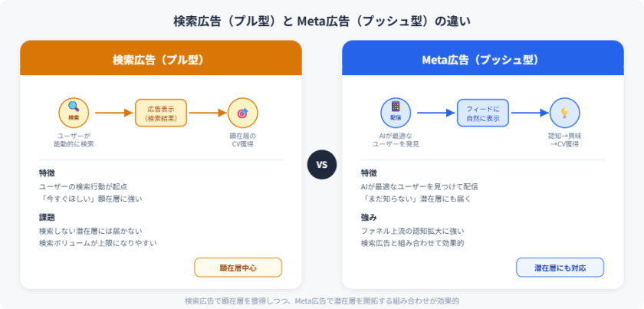Click the orange arrow pointing to the target icon
This screenshot has height=309, width=644.
point(208,113)
